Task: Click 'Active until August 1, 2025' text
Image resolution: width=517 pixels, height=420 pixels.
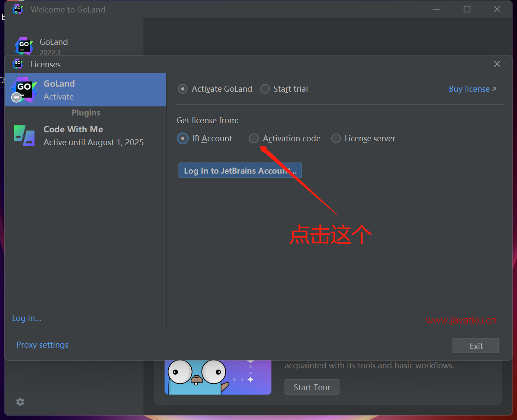Action: (93, 142)
